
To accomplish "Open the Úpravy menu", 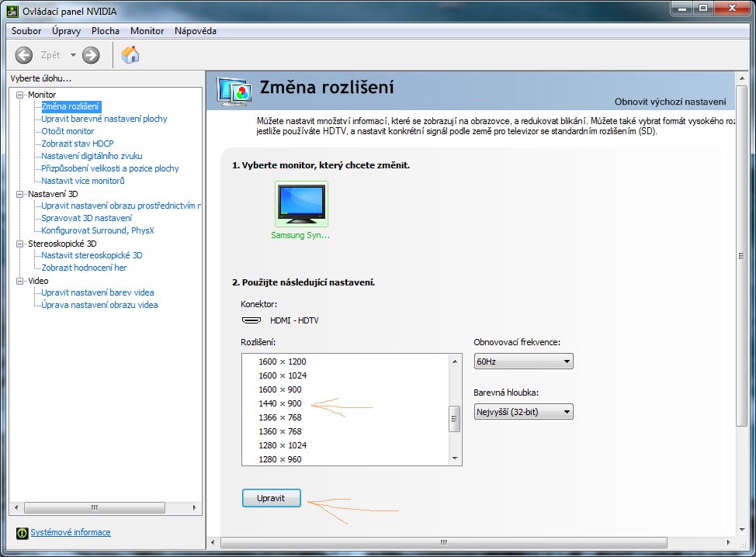I will tap(67, 31).
